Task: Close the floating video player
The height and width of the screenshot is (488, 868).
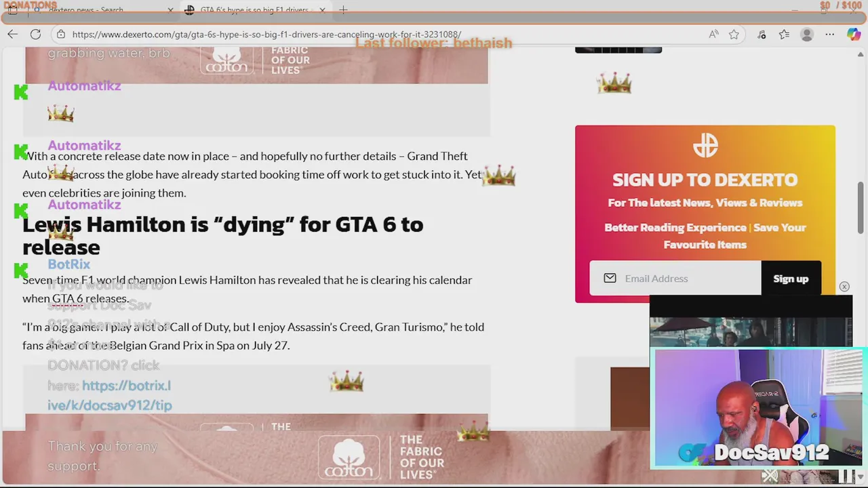Action: pyautogui.click(x=844, y=287)
